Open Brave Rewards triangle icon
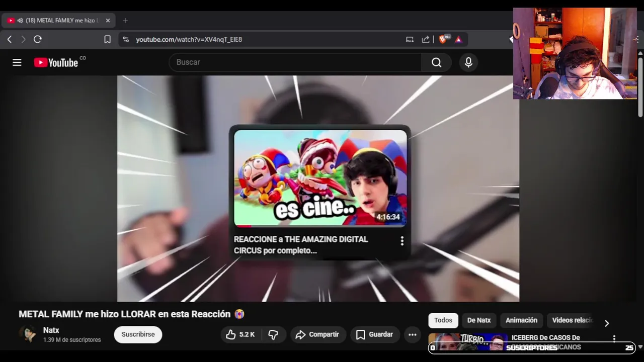Image resolution: width=644 pixels, height=362 pixels. 458,39
